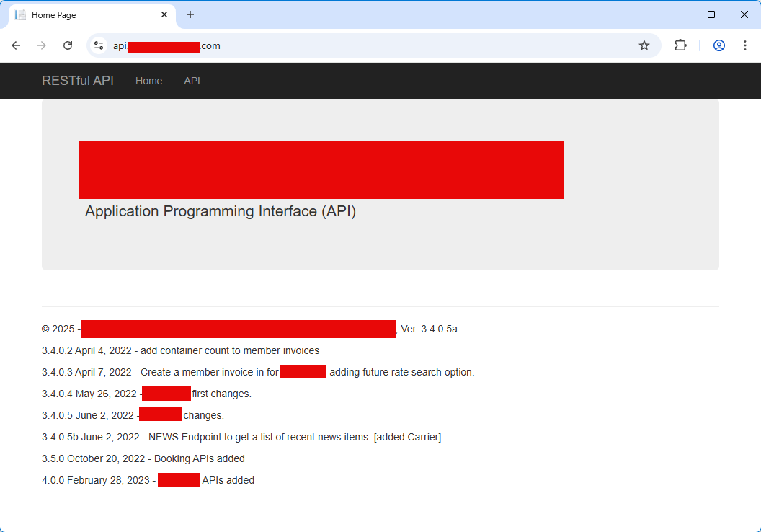The image size is (761, 532).
Task: Click the Application Programming Interface (API) heading
Action: 221,211
